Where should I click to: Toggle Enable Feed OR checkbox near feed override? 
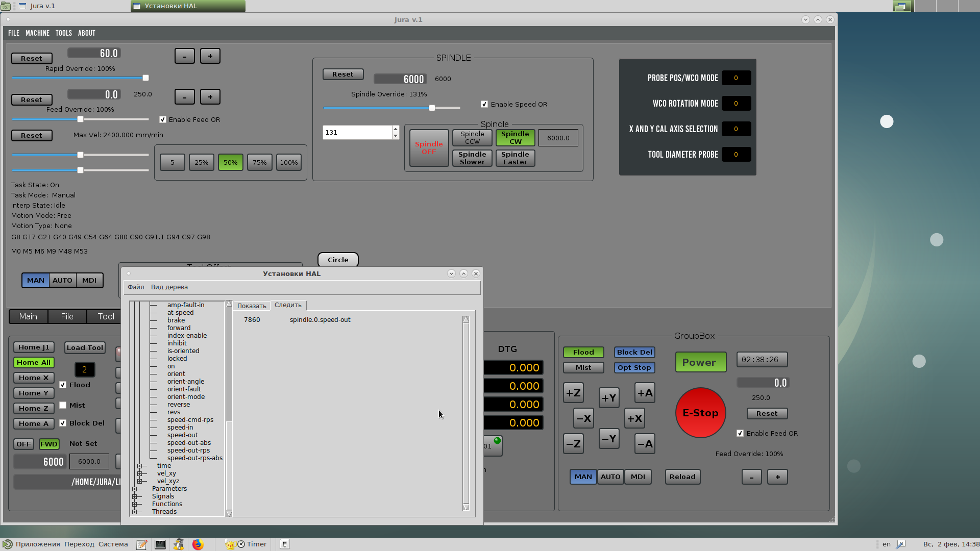163,119
